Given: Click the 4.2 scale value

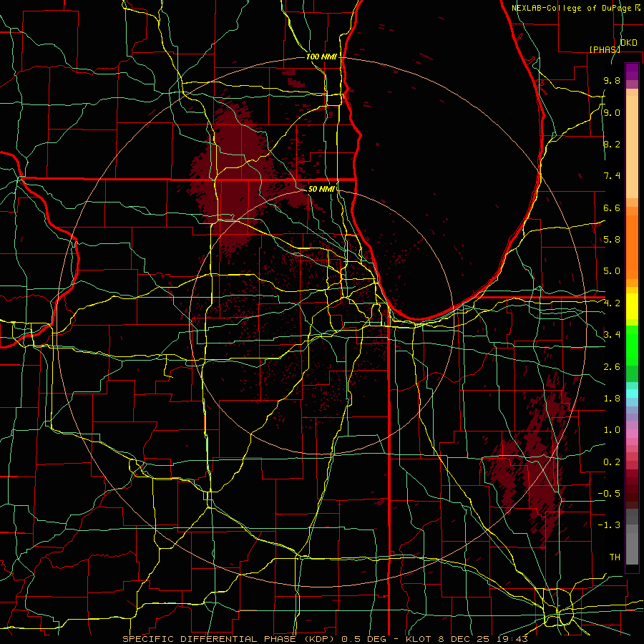Looking at the screenshot, I should click(612, 303).
